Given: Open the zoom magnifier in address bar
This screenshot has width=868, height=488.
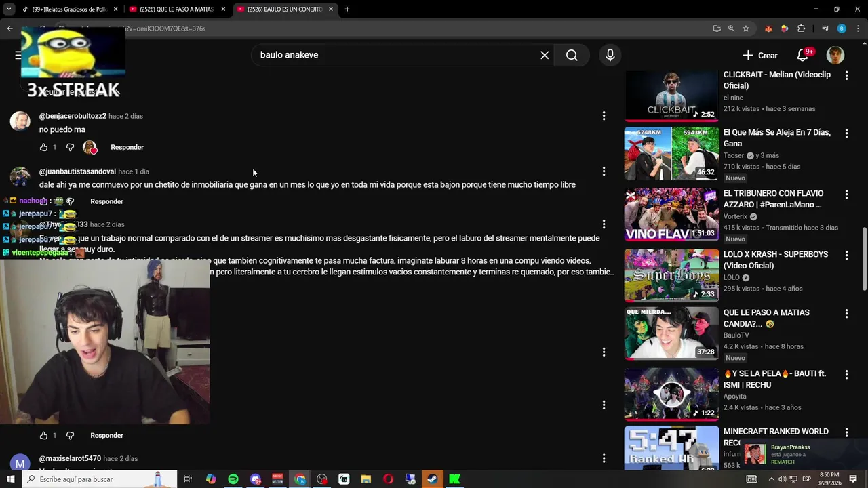Looking at the screenshot, I should point(731,28).
